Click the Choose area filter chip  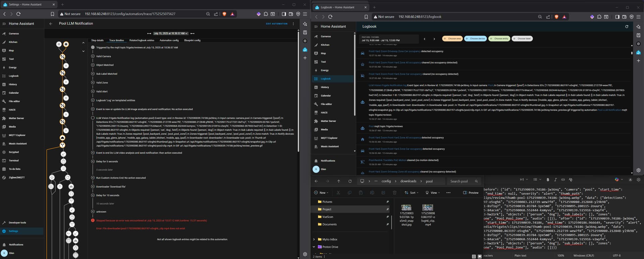pyautogui.click(x=452, y=39)
